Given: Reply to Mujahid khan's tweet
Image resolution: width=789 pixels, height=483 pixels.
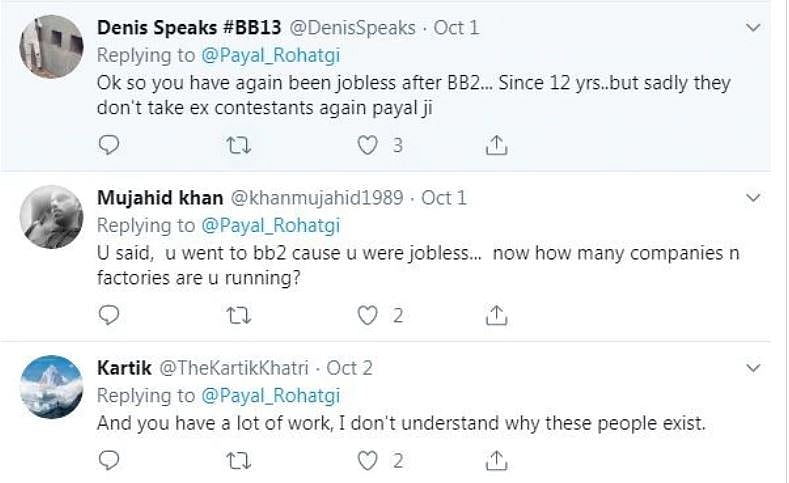Looking at the screenshot, I should (109, 316).
